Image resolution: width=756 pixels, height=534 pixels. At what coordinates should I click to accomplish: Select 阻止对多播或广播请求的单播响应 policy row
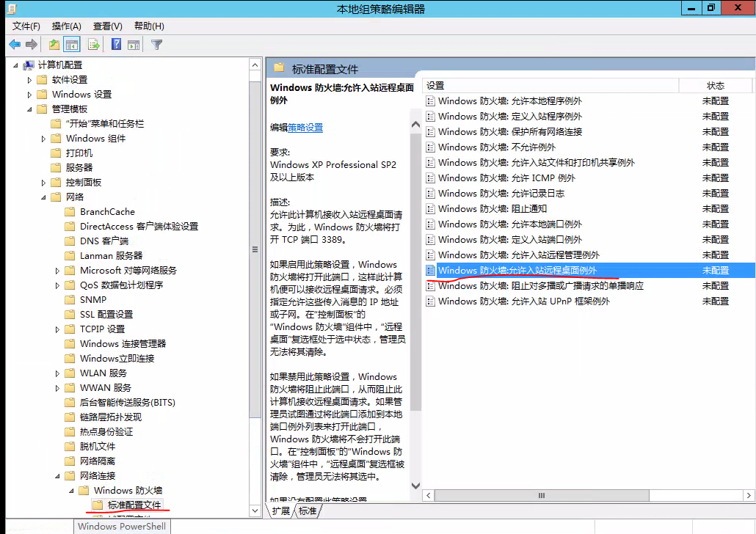click(x=588, y=286)
